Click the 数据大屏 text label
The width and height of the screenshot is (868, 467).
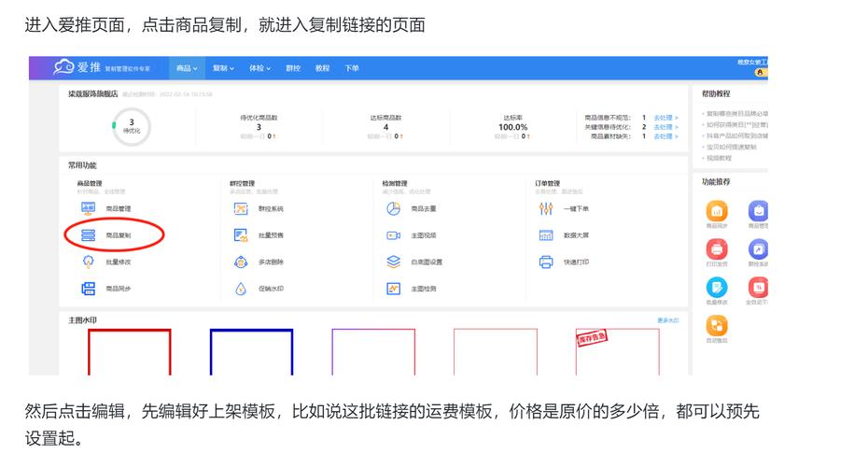coord(576,235)
